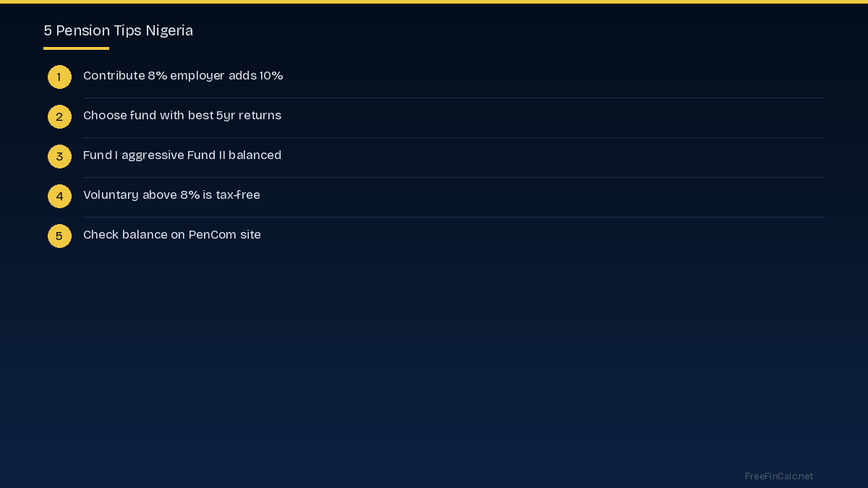The width and height of the screenshot is (868, 488).
Task: Click 'Choose fund with best 5yr returns'
Action: point(182,116)
